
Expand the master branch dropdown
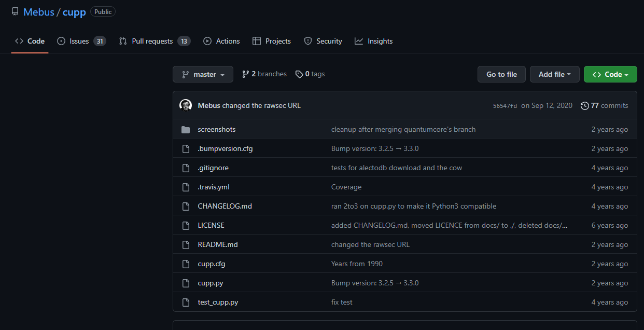click(203, 74)
